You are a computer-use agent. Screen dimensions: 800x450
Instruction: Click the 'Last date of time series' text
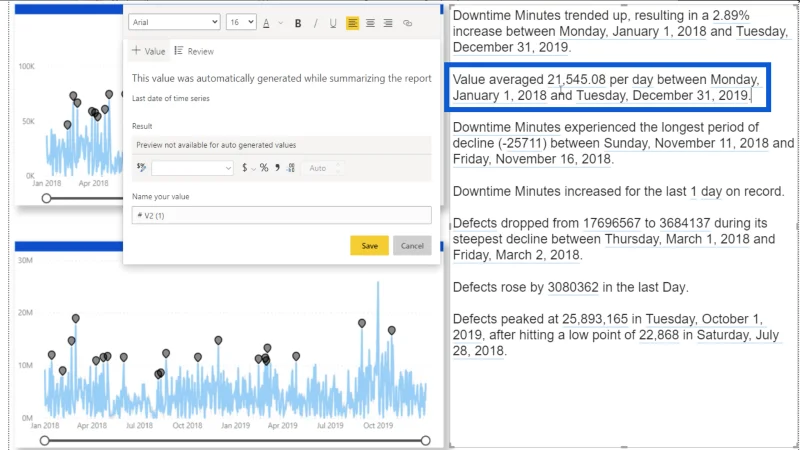170,98
